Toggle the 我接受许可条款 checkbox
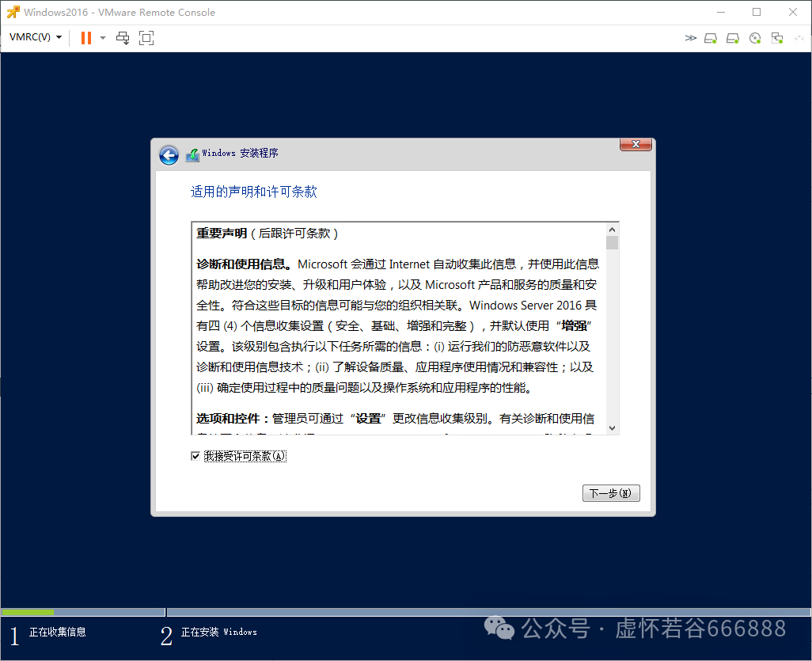This screenshot has width=812, height=661. [195, 456]
